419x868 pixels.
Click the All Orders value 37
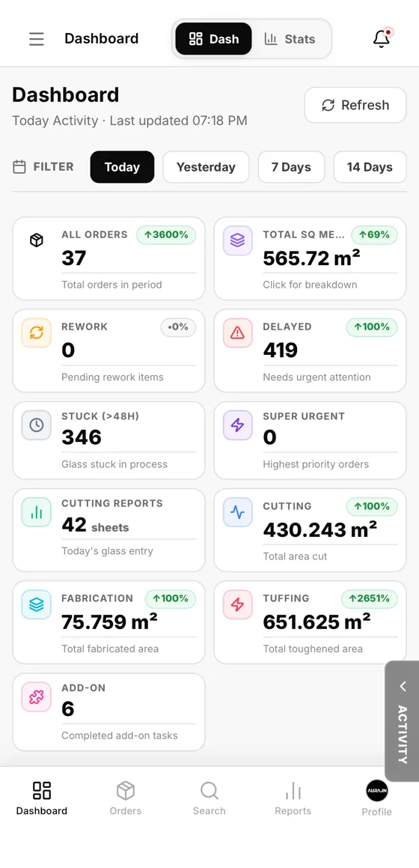(74, 258)
